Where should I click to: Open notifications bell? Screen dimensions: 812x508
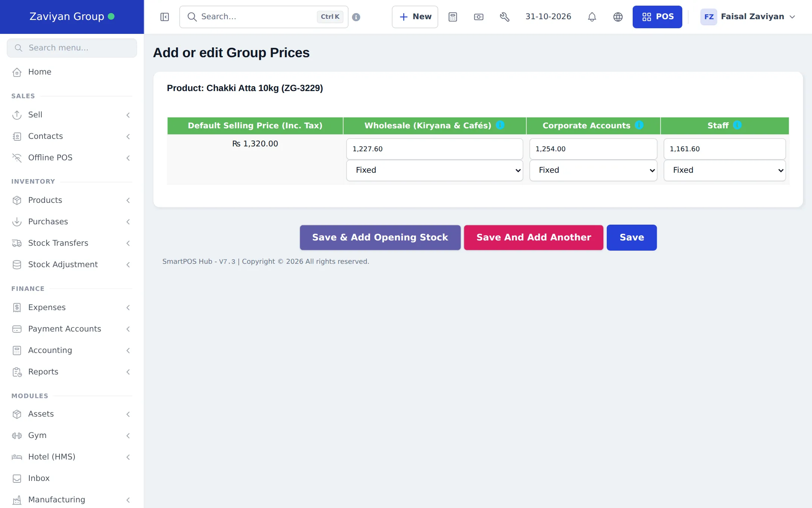tap(592, 17)
